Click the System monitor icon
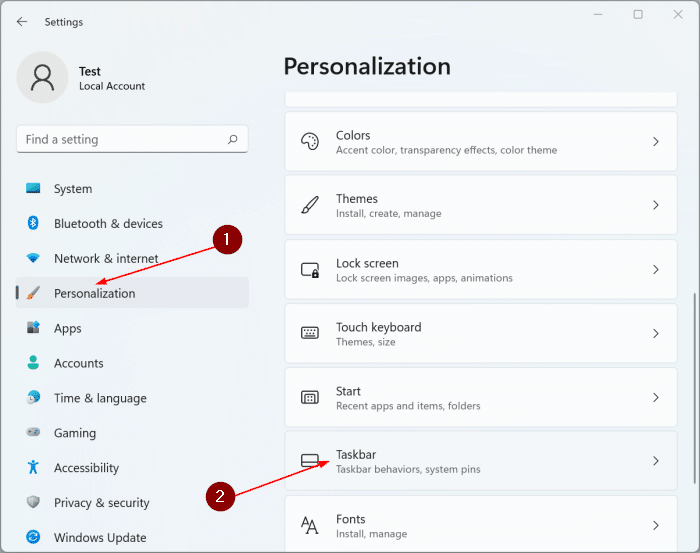 coord(33,188)
